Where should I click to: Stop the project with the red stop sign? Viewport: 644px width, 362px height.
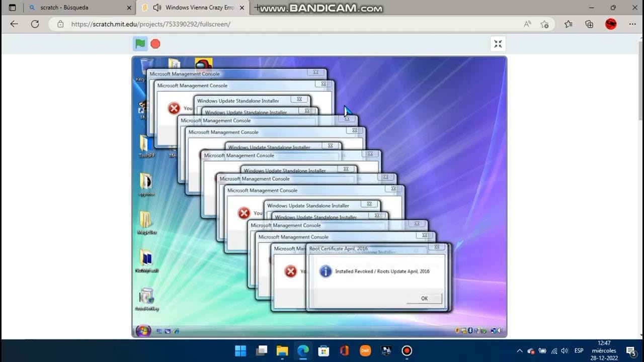click(155, 44)
